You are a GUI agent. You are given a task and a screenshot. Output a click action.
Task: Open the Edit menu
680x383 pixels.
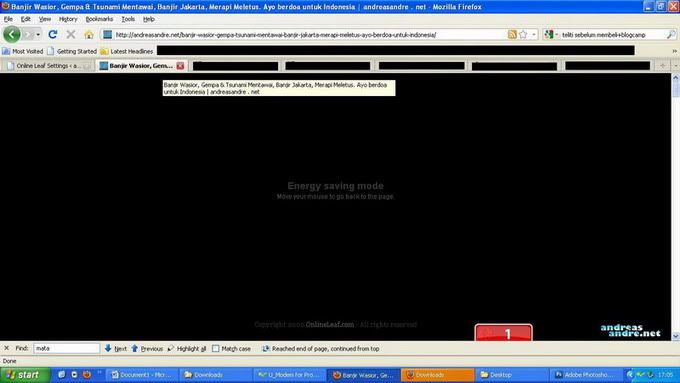tap(26, 19)
